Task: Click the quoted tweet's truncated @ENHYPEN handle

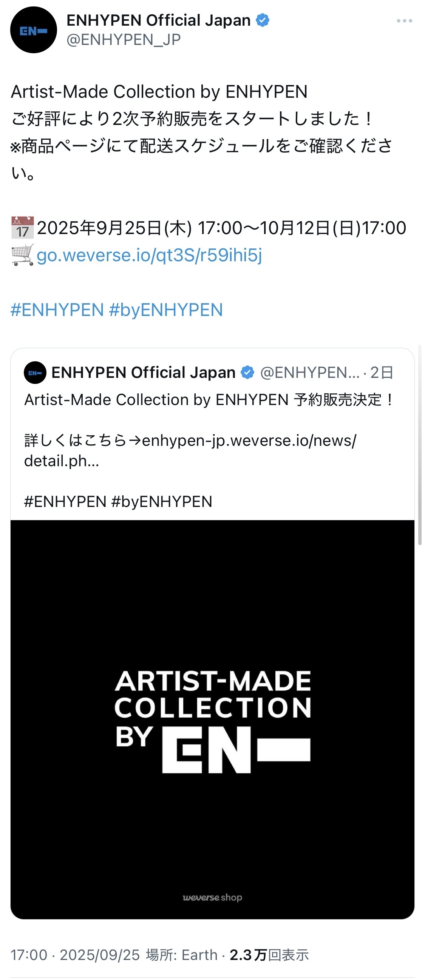Action: click(x=310, y=373)
